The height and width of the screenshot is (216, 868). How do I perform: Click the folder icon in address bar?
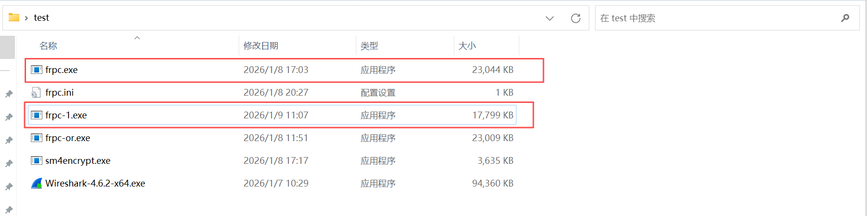pyautogui.click(x=14, y=17)
